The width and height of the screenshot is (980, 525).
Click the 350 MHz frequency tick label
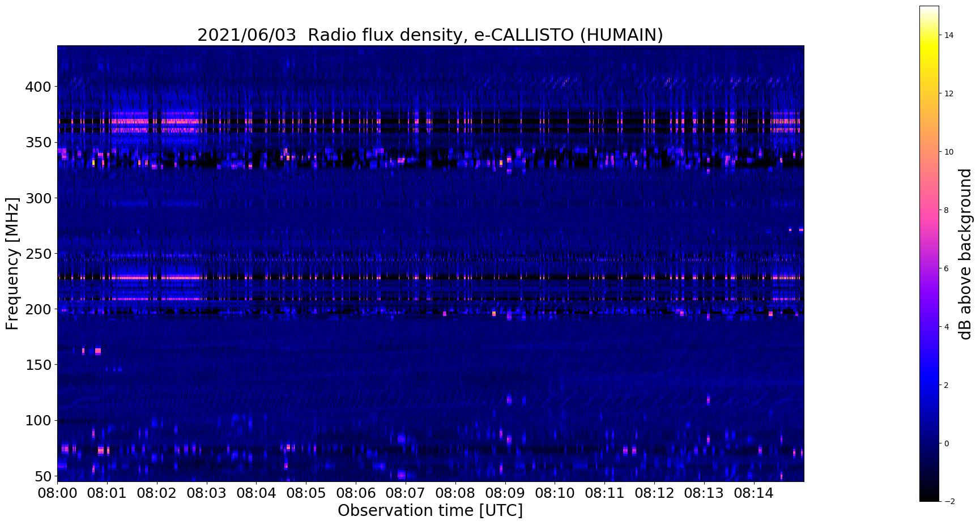point(39,142)
